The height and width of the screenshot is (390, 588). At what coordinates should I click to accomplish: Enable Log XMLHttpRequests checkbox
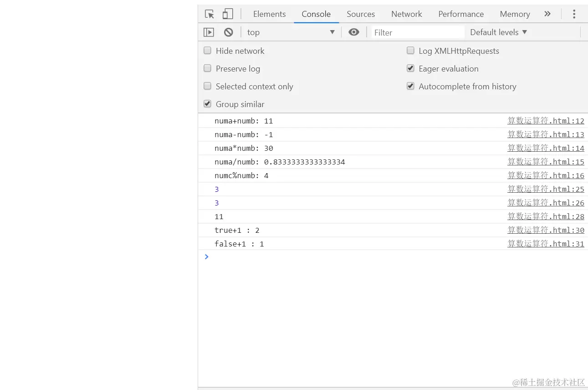(x=410, y=51)
